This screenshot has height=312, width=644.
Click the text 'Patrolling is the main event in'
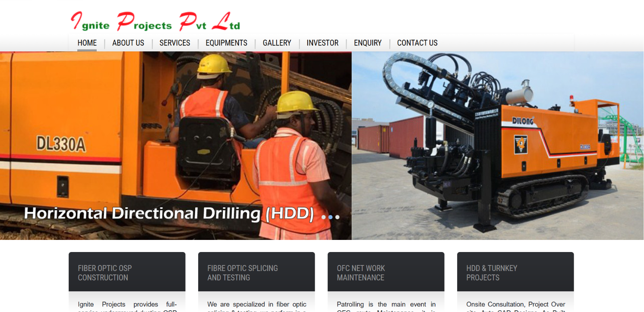pos(386,304)
